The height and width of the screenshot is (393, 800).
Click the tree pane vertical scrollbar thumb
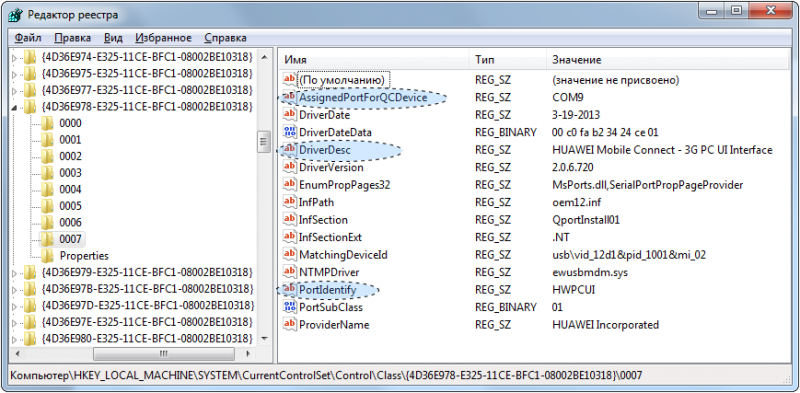click(x=264, y=141)
